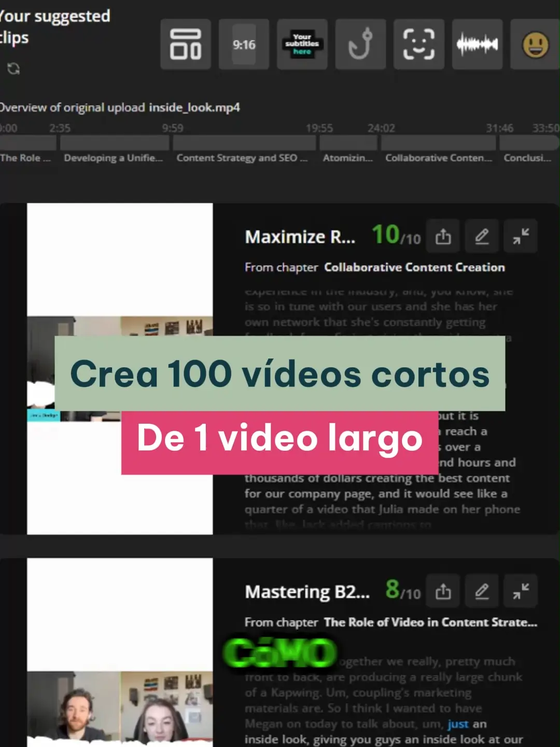Edit the Maximize R... clip

[482, 237]
